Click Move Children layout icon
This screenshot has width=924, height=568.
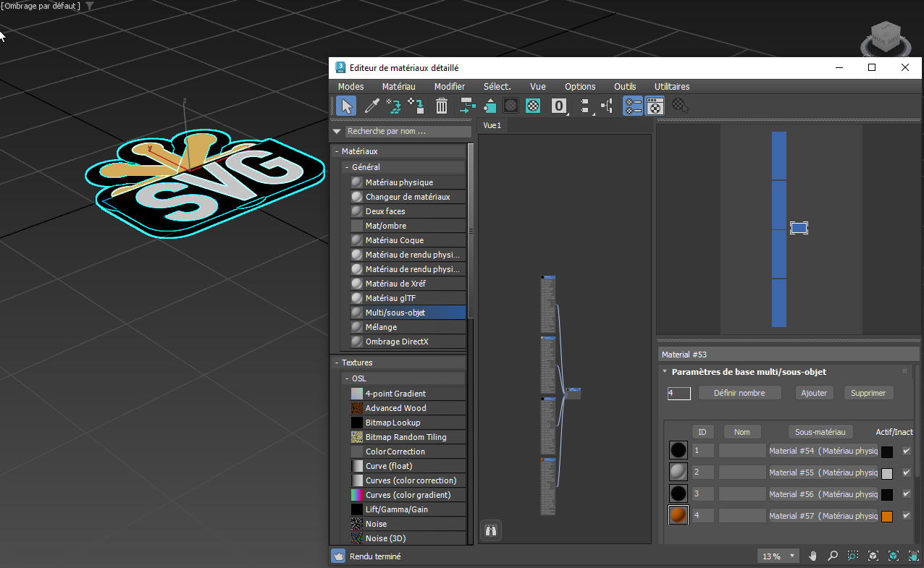pos(468,106)
